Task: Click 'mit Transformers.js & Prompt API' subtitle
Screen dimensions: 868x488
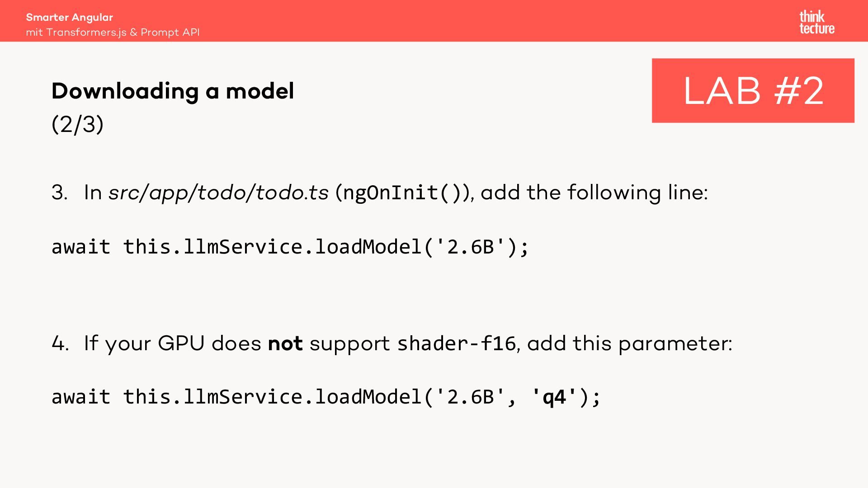Action: click(113, 33)
